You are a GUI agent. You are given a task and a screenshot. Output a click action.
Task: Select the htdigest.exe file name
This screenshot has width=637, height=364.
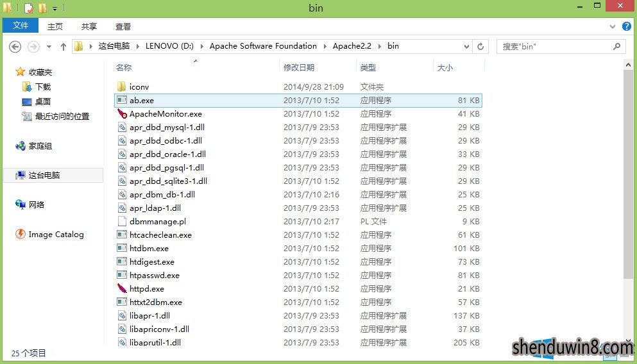(x=152, y=261)
